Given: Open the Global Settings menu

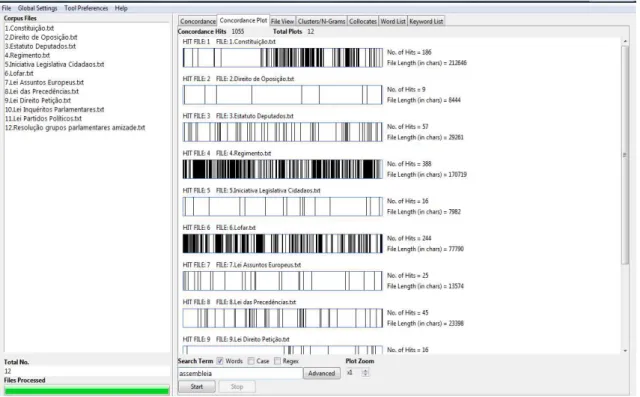Looking at the screenshot, I should [x=38, y=8].
